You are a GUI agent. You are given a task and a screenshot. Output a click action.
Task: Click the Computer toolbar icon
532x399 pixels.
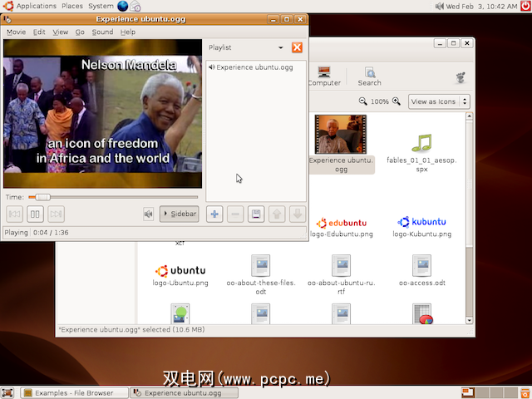pyautogui.click(x=324, y=76)
